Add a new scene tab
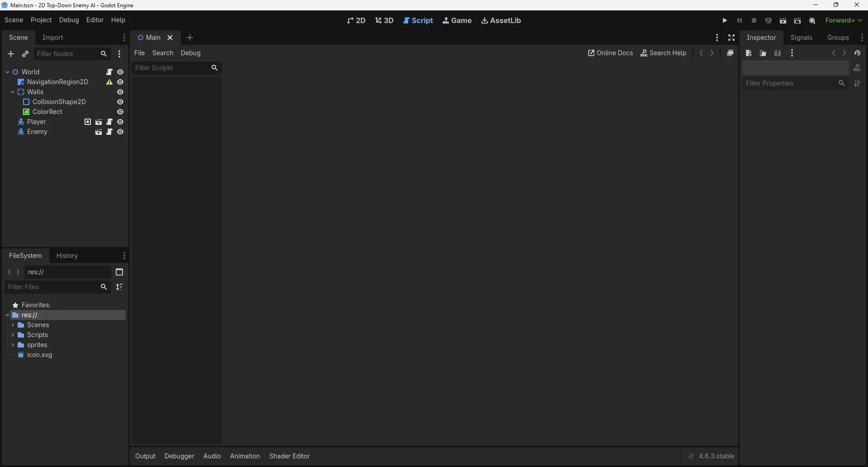The height and width of the screenshot is (467, 868). 190,38
